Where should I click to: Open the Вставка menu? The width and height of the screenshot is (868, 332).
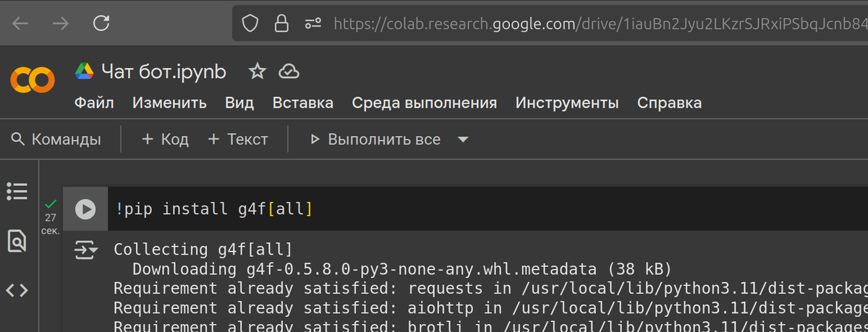302,103
